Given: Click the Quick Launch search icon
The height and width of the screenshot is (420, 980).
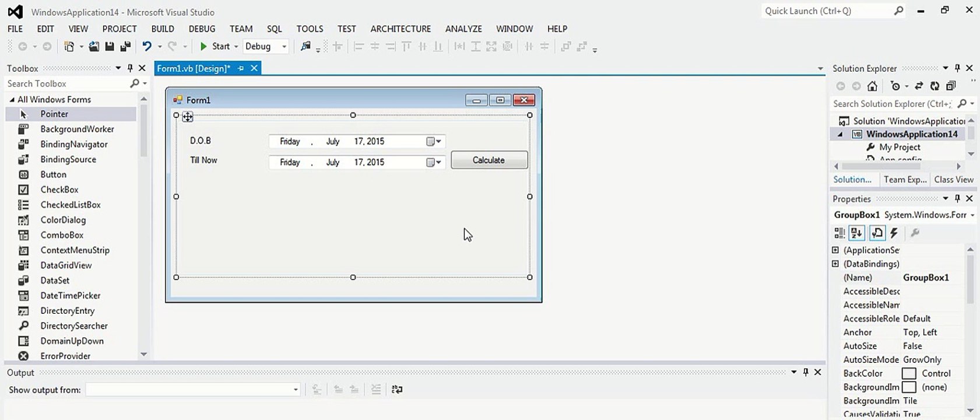Looking at the screenshot, I should click(898, 10).
